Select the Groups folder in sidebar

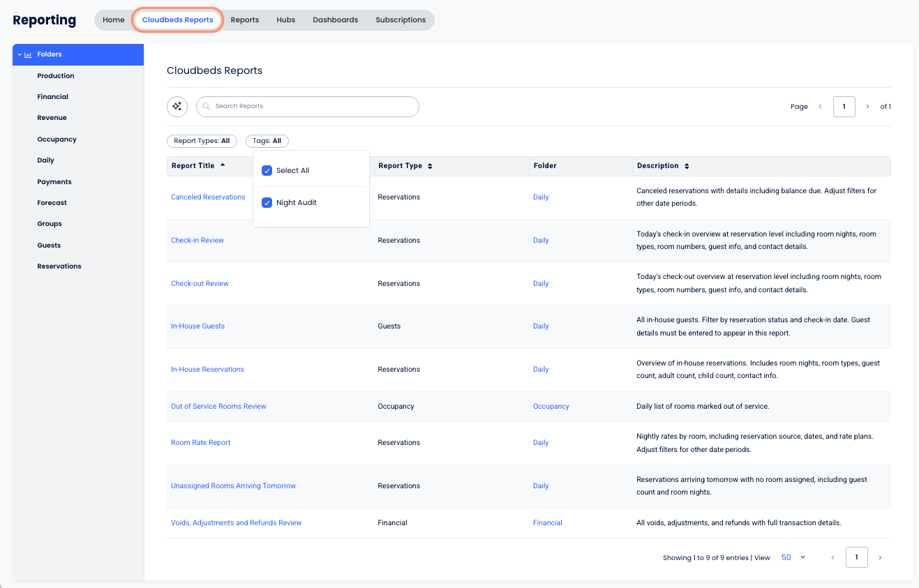click(50, 224)
